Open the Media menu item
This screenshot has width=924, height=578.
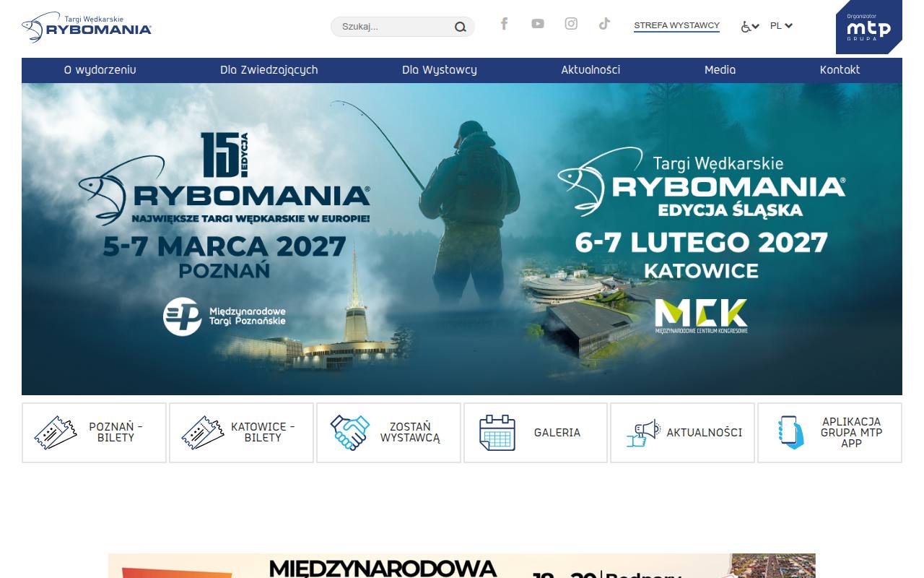coord(720,70)
